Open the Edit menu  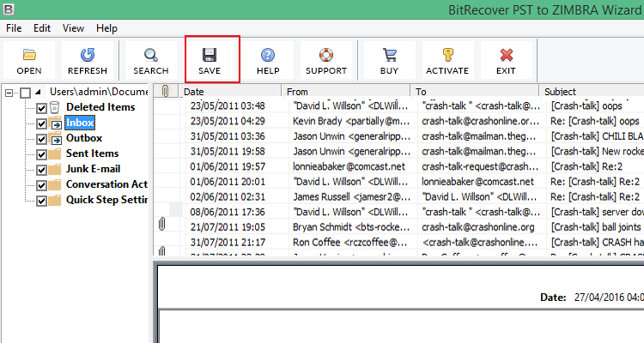point(42,28)
